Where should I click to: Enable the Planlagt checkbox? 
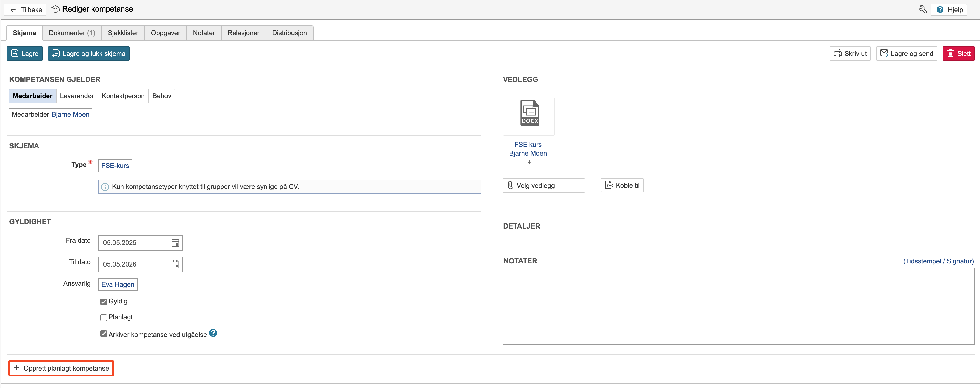[103, 318]
